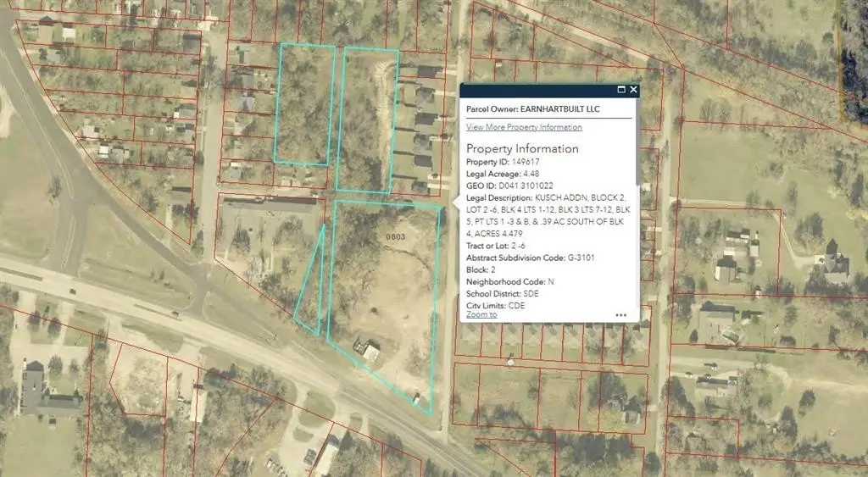
Task: Open the popup's three-dot options menu
Action: point(621,314)
